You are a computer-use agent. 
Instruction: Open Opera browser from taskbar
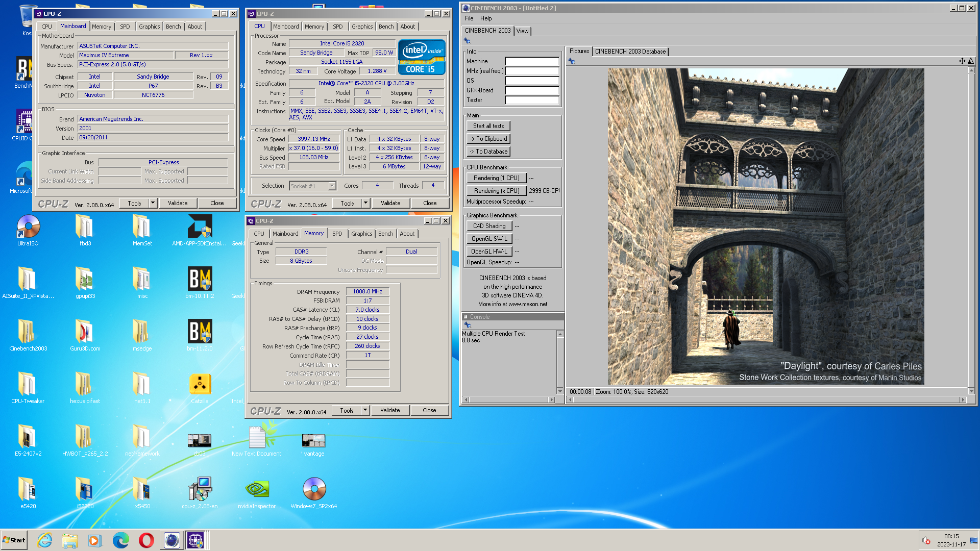point(146,540)
